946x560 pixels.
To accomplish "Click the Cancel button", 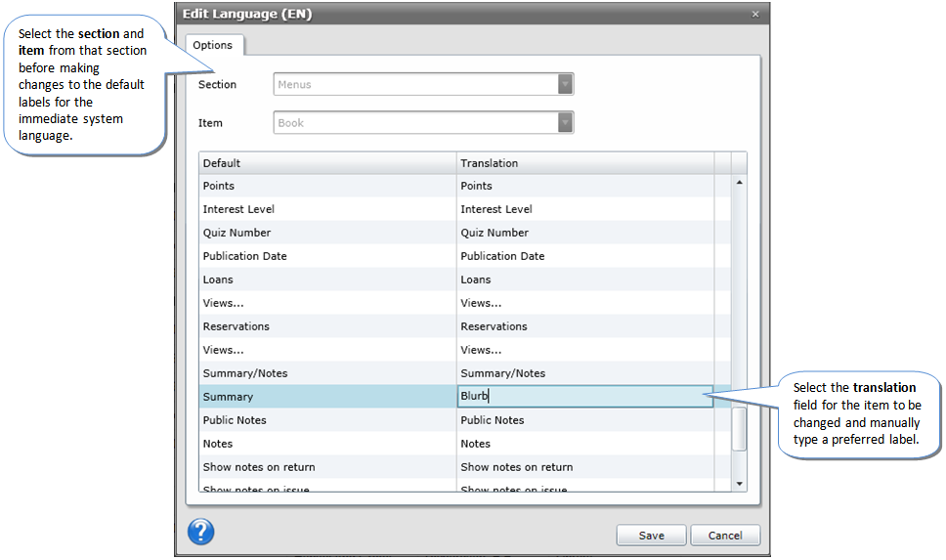I will tap(724, 536).
